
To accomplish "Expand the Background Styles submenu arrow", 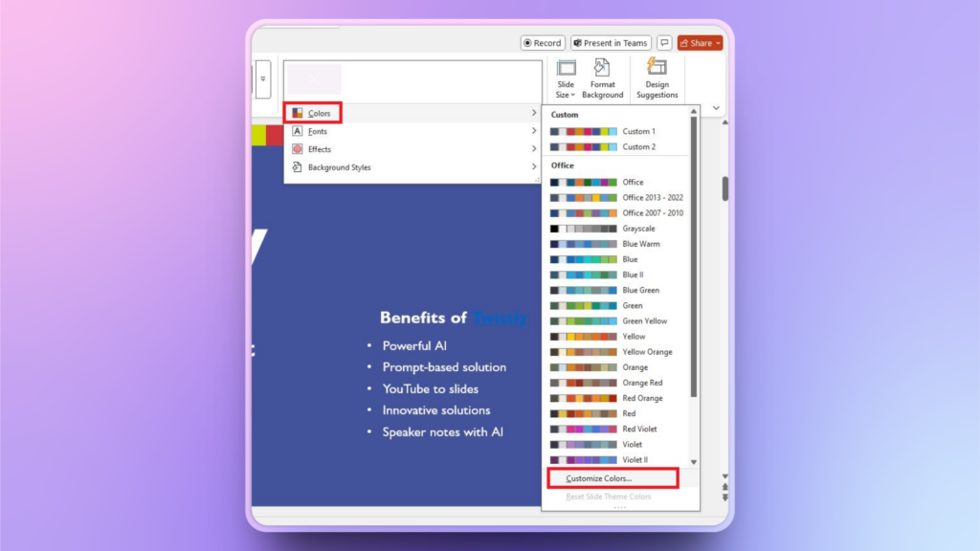I will (534, 167).
